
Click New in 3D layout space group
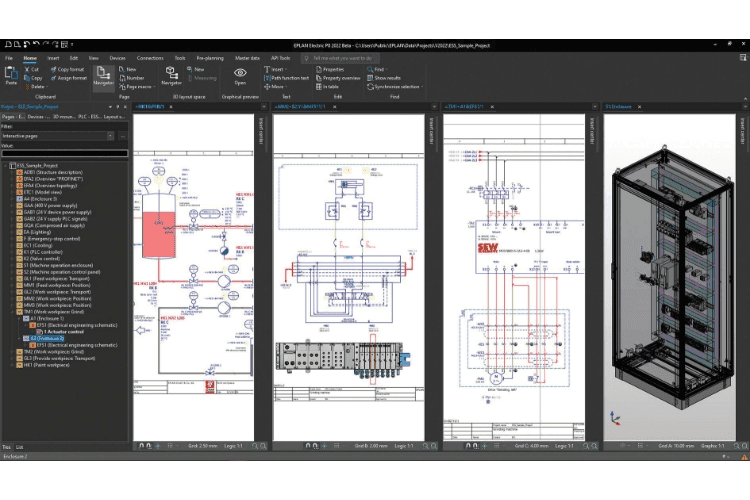196,69
